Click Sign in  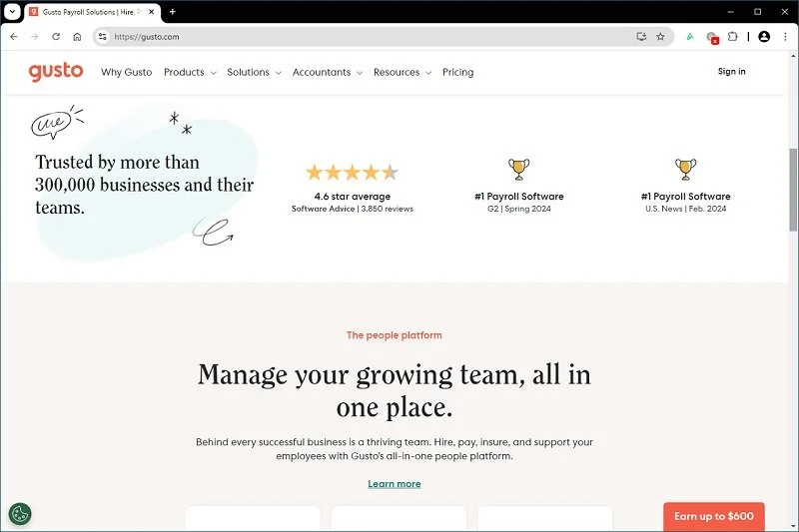pos(731,72)
